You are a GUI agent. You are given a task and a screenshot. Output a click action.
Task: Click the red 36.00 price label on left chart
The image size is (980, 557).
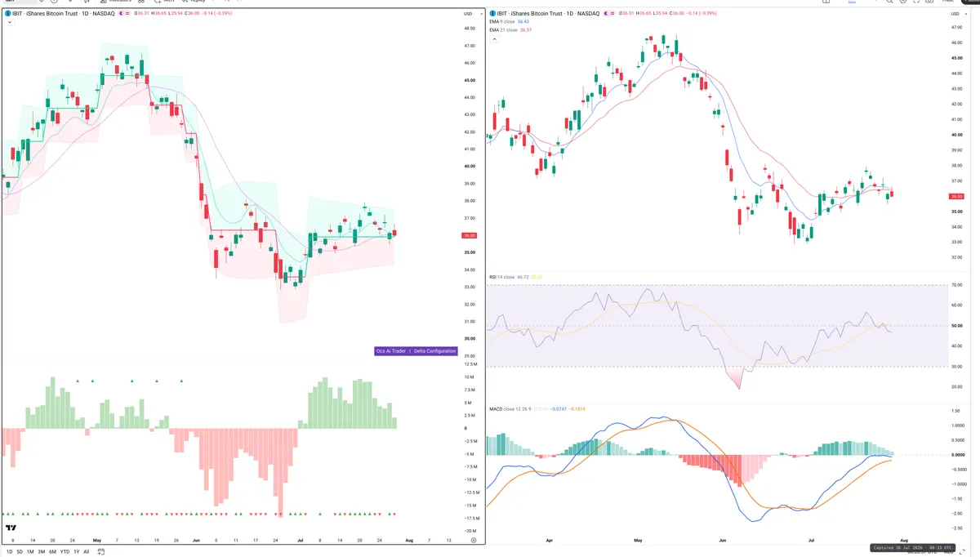(x=470, y=235)
